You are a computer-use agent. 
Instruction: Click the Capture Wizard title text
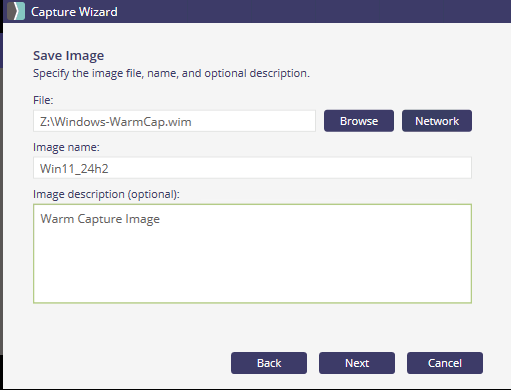pos(74,12)
